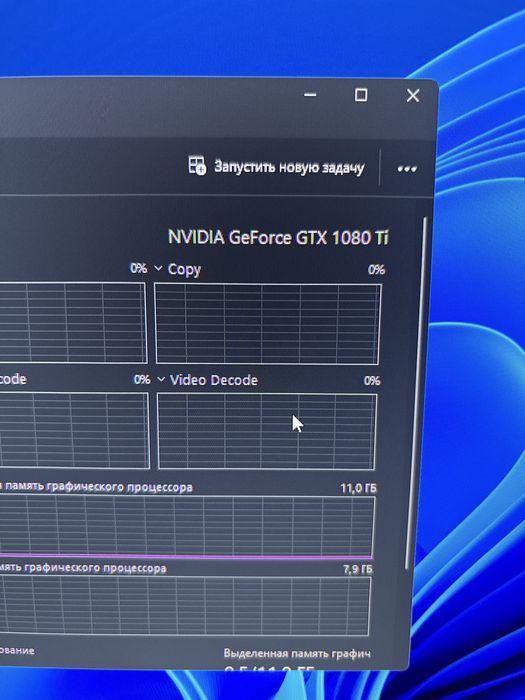
Task: Click the NVIDIA GeForce GTX 1080 Ti title
Action: tap(278, 237)
